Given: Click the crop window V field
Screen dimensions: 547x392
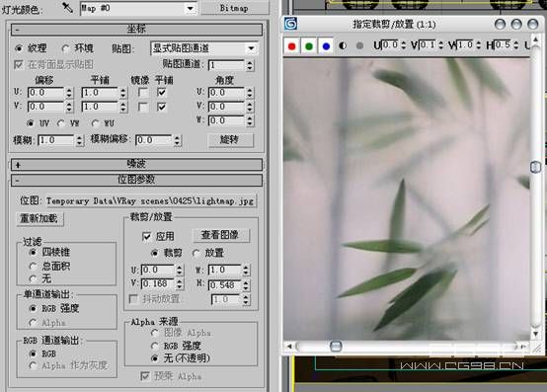Looking at the screenshot, I should click(x=429, y=45).
